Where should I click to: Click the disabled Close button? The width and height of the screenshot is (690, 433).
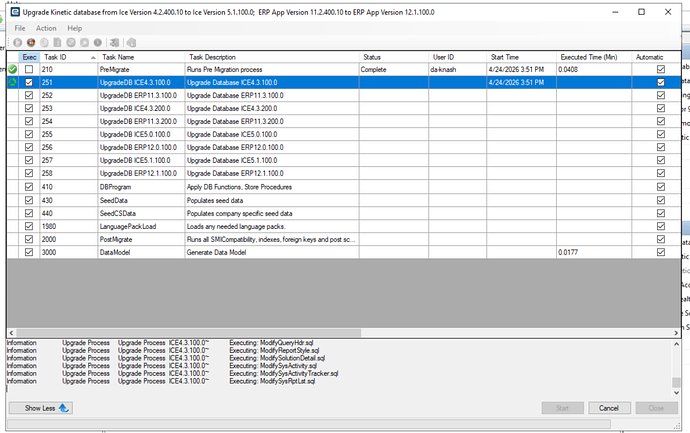pyautogui.click(x=656, y=408)
